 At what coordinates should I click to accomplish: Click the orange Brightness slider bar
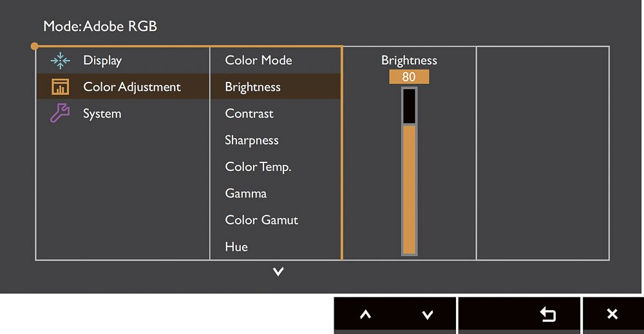pos(409,189)
